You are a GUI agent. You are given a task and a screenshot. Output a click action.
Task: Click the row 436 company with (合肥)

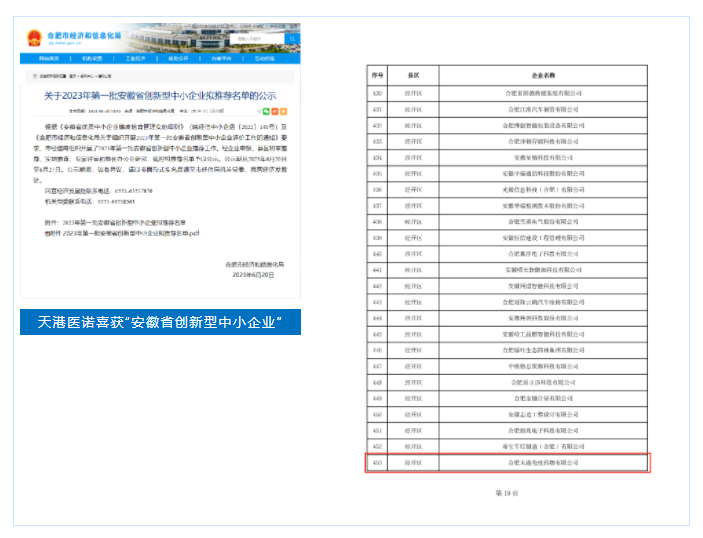click(x=543, y=190)
